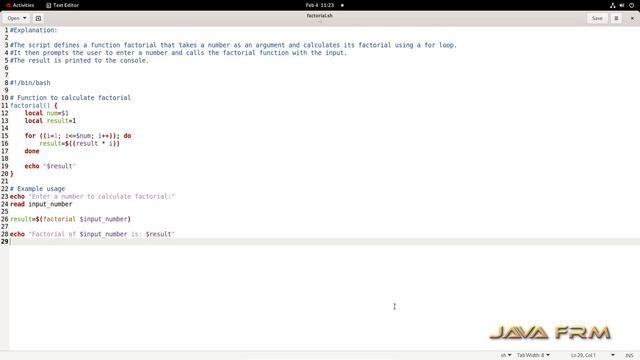Click the comment starting '#The script defines a function'

point(233,45)
